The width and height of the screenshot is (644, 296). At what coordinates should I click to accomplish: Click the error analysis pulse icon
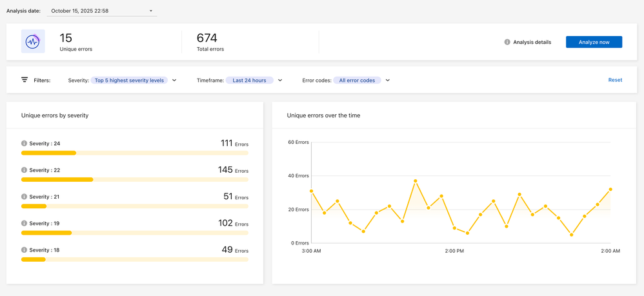(x=33, y=42)
